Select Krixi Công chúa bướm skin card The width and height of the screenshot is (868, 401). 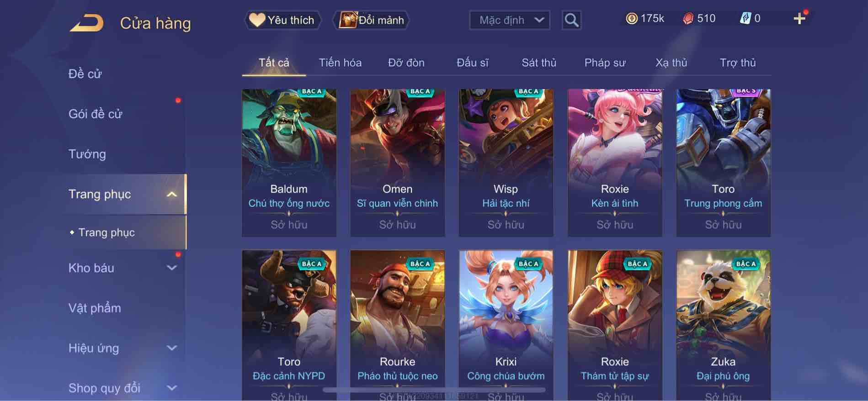[506, 325]
